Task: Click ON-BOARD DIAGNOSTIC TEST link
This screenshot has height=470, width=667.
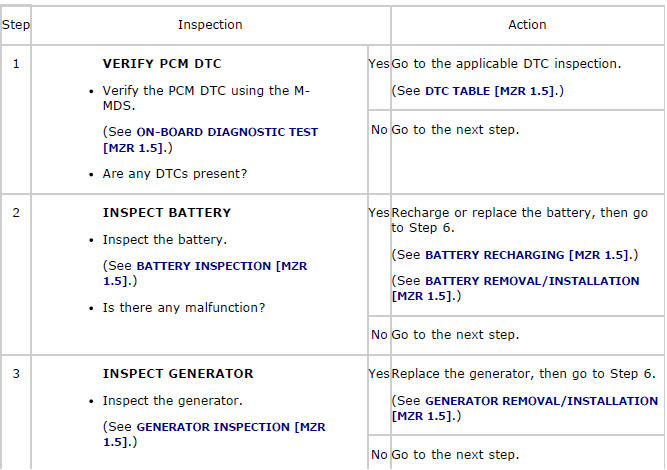Action: pyautogui.click(x=227, y=131)
